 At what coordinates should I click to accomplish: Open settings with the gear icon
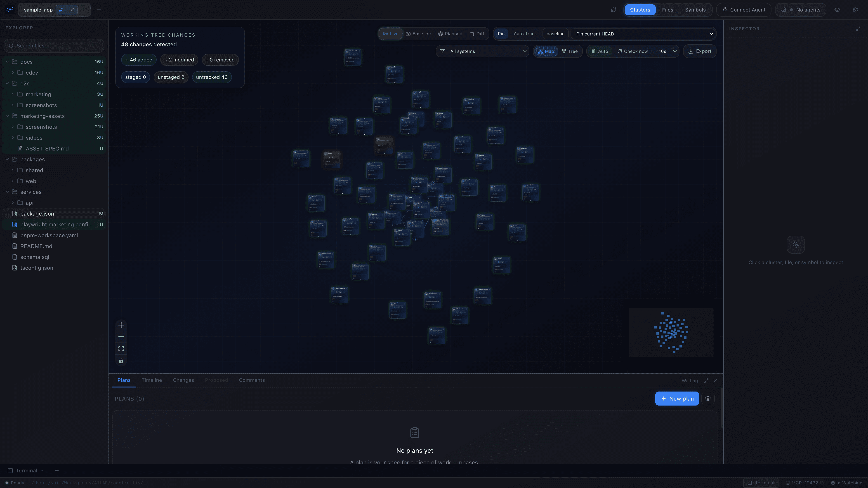pos(855,10)
